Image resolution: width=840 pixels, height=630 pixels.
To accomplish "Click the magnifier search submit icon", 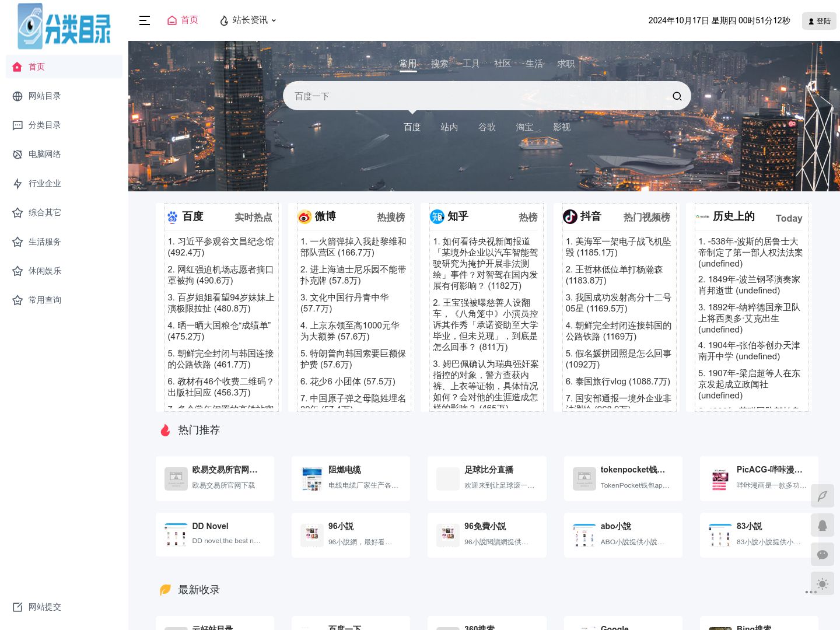I will [677, 96].
